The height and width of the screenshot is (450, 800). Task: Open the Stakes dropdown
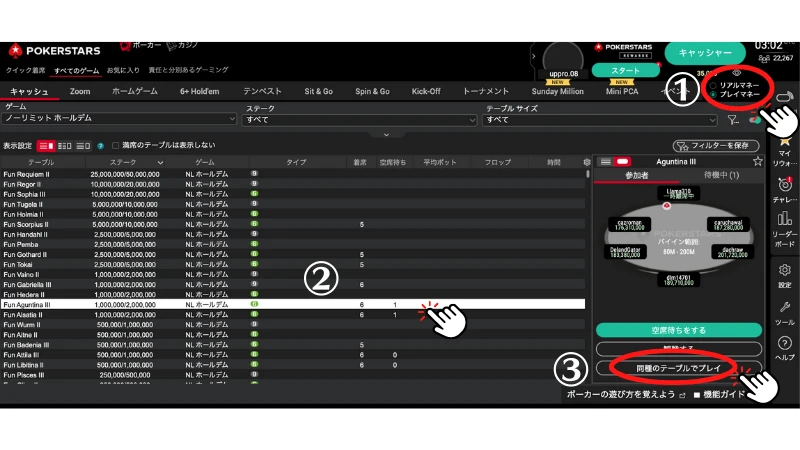(360, 119)
